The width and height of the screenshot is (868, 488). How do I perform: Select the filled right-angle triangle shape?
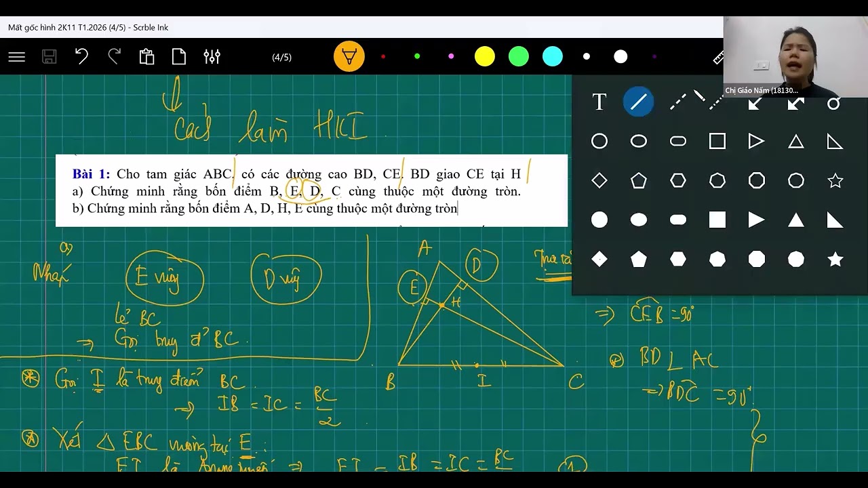pyautogui.click(x=835, y=220)
